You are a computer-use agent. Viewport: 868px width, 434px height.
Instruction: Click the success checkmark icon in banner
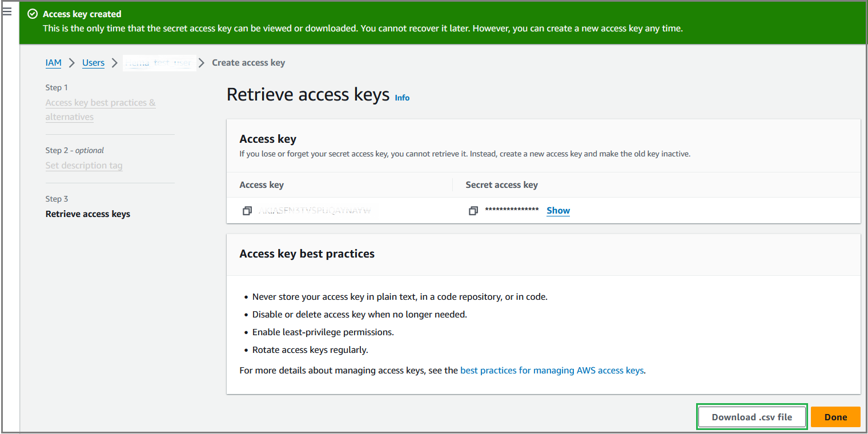coord(33,14)
